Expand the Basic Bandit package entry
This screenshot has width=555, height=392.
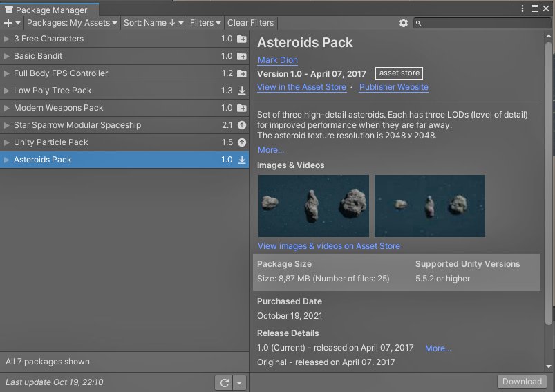pos(6,56)
